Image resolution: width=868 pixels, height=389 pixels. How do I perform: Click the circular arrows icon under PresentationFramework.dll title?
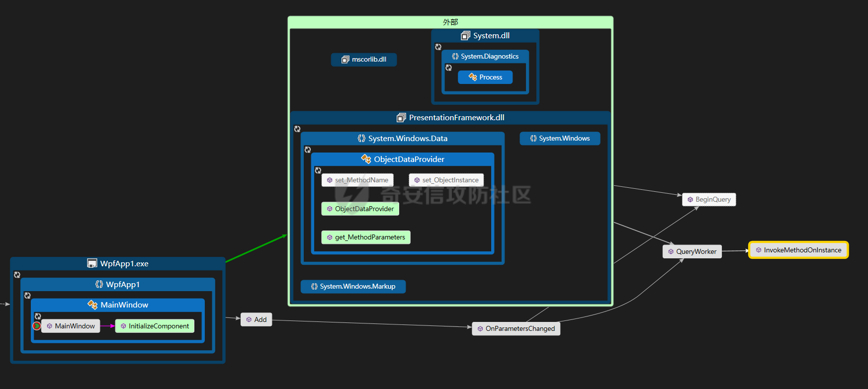click(x=297, y=129)
